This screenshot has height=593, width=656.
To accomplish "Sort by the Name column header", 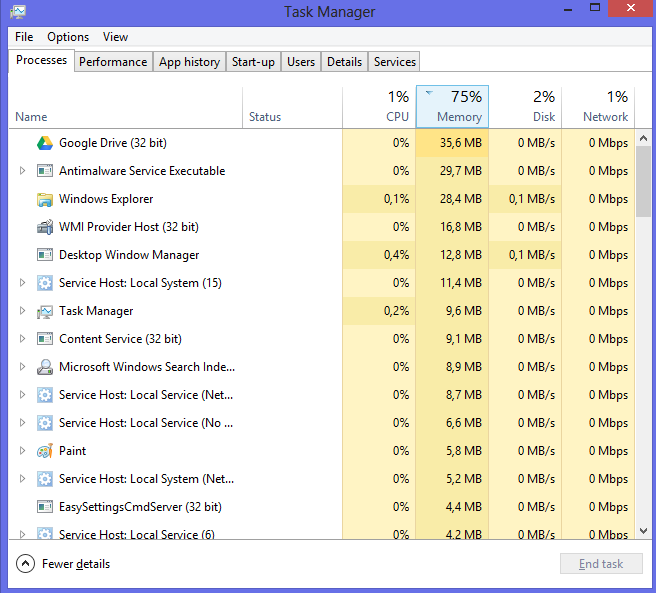I will pyautogui.click(x=126, y=107).
